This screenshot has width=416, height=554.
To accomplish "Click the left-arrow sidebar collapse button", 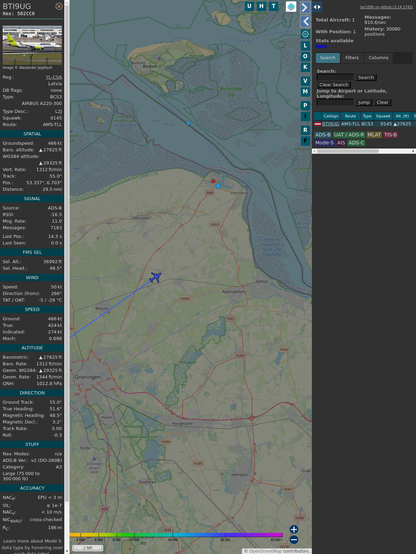I will click(x=305, y=22).
